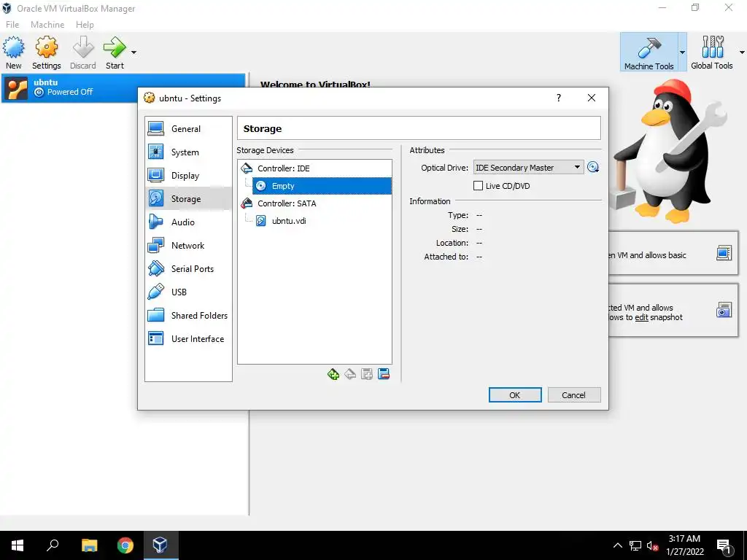Click the Details tool icon in the welcome pane

pyautogui.click(x=724, y=253)
